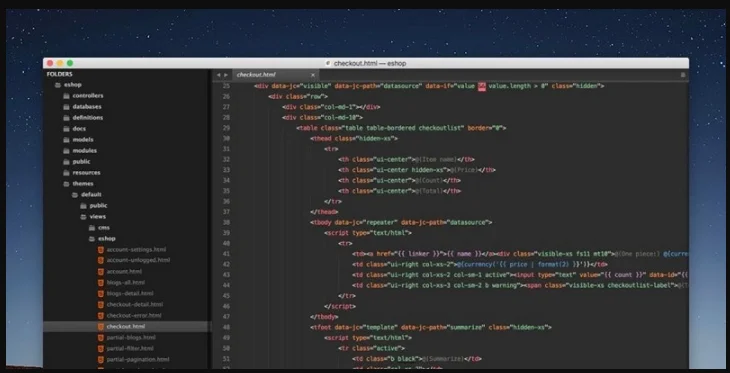
Task: Expand the cms folder
Action: [x=103, y=228]
